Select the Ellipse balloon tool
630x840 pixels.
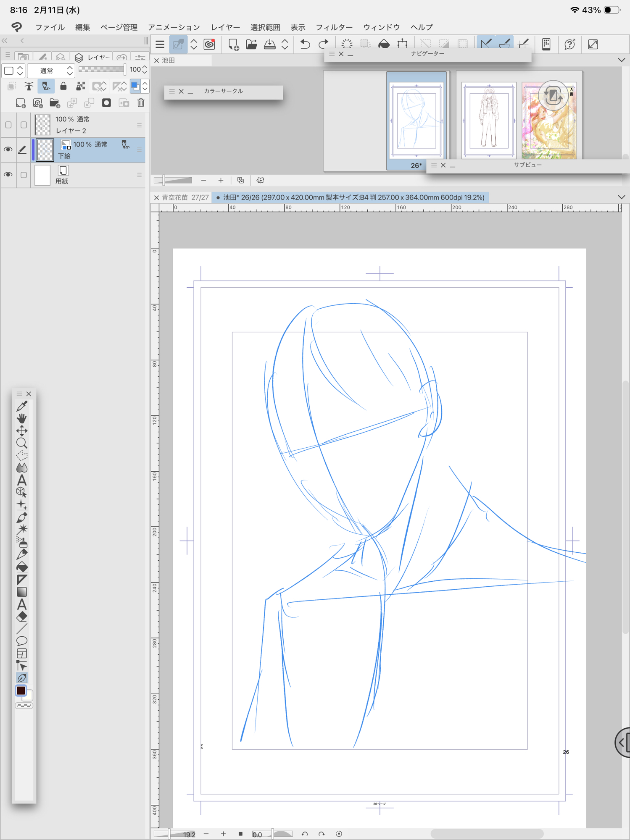22,641
